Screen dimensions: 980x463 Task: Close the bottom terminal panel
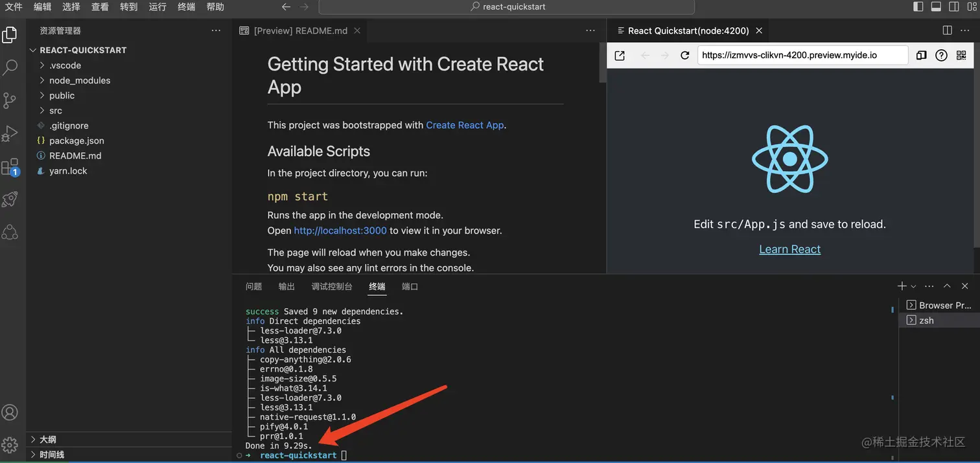tap(965, 286)
